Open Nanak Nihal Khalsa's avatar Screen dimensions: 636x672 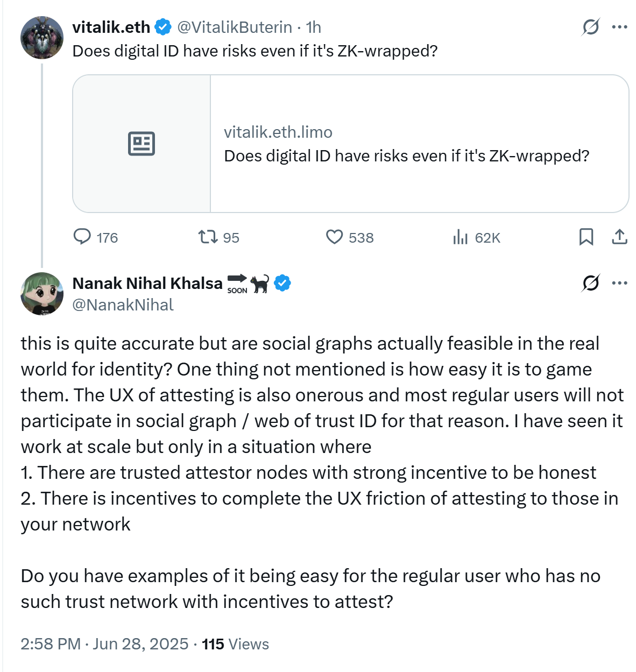(42, 294)
